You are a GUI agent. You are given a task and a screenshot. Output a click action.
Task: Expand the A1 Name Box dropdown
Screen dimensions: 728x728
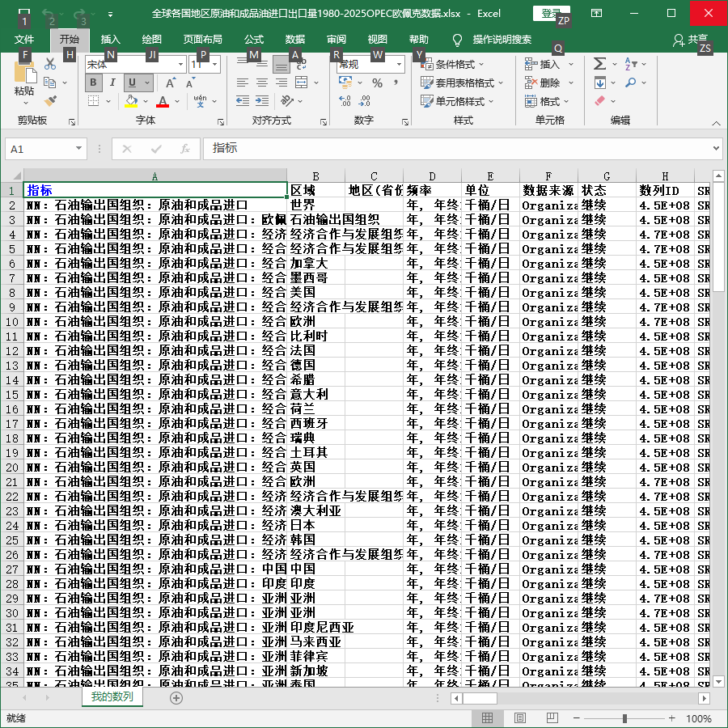78,149
